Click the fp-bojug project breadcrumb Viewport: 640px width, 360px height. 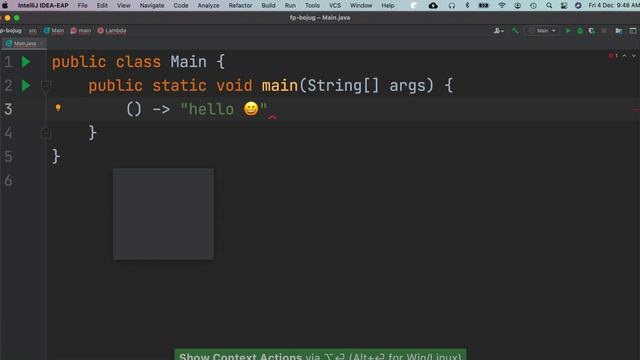[x=11, y=31]
